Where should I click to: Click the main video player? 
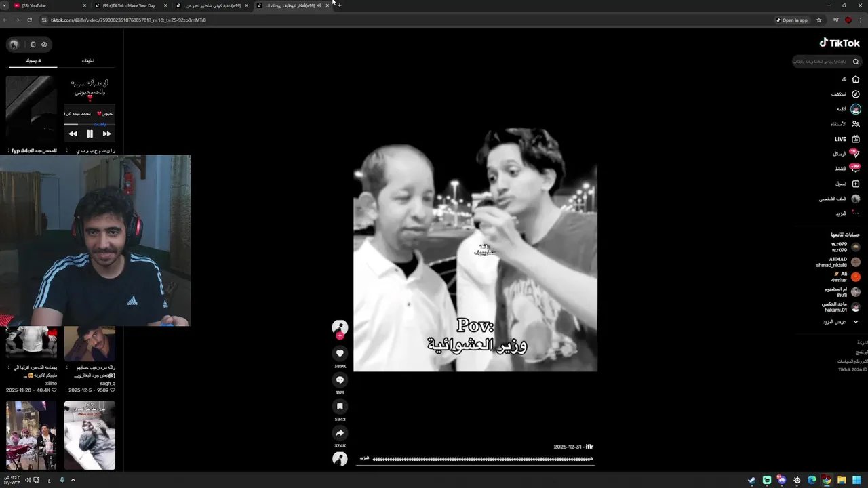[x=475, y=250]
